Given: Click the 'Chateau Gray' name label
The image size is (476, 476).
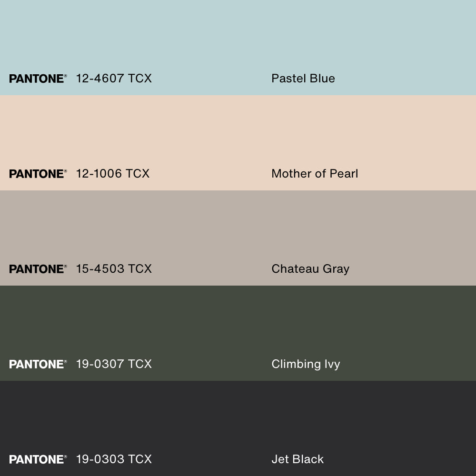Looking at the screenshot, I should pyautogui.click(x=310, y=269).
